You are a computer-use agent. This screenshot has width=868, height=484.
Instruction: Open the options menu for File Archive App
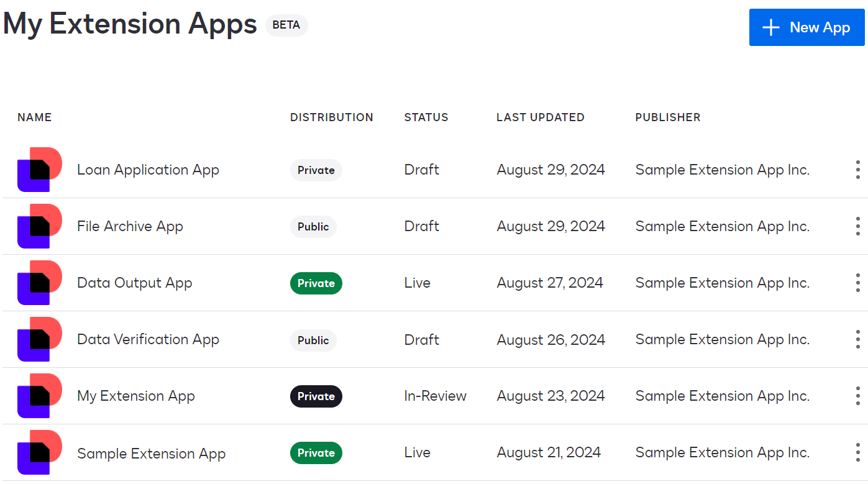click(857, 226)
